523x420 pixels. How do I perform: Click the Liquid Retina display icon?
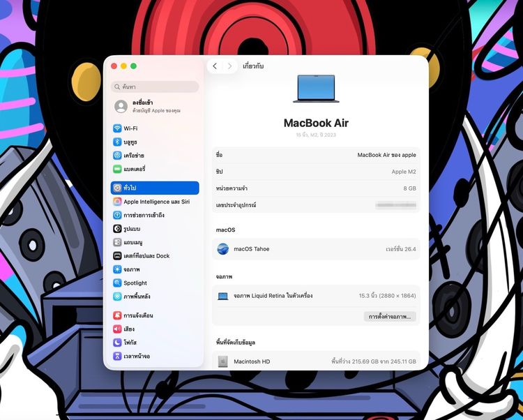click(223, 296)
